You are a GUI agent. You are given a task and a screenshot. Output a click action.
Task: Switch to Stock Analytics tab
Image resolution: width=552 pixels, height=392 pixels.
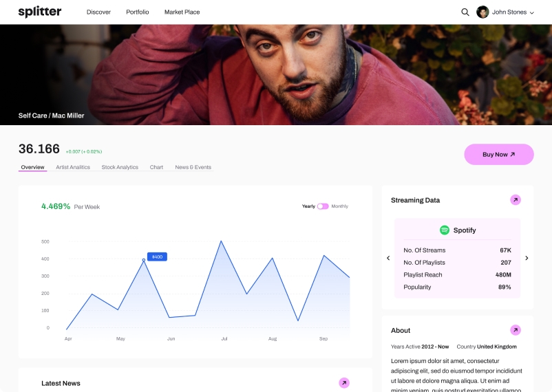120,167
